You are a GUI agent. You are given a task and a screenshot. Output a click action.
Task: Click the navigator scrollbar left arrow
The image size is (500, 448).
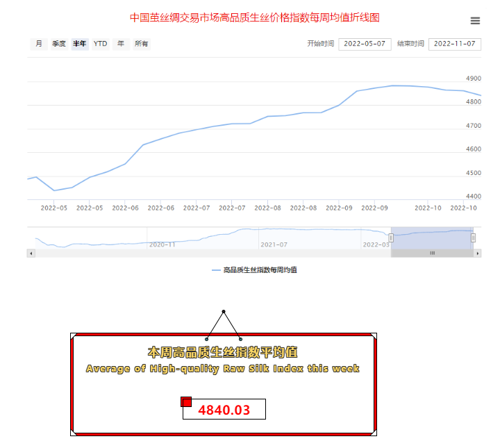[x=31, y=254]
